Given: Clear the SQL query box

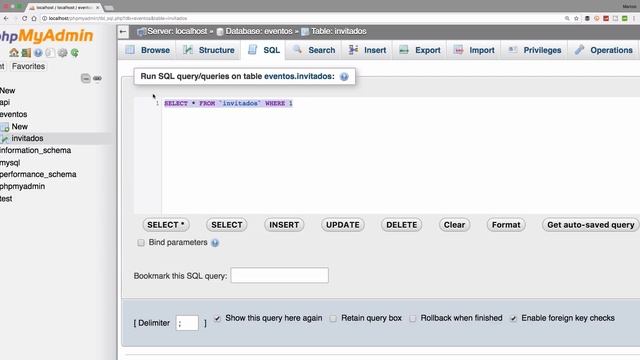Looking at the screenshot, I should pos(454,225).
